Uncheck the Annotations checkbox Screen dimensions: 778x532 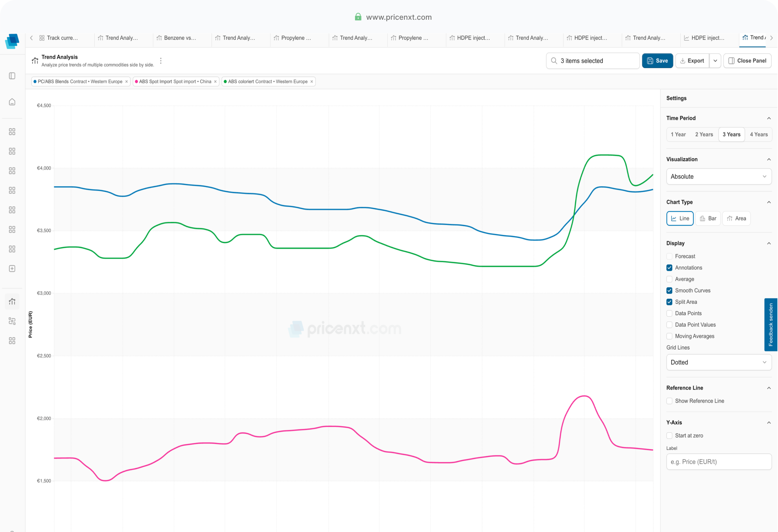coord(669,268)
